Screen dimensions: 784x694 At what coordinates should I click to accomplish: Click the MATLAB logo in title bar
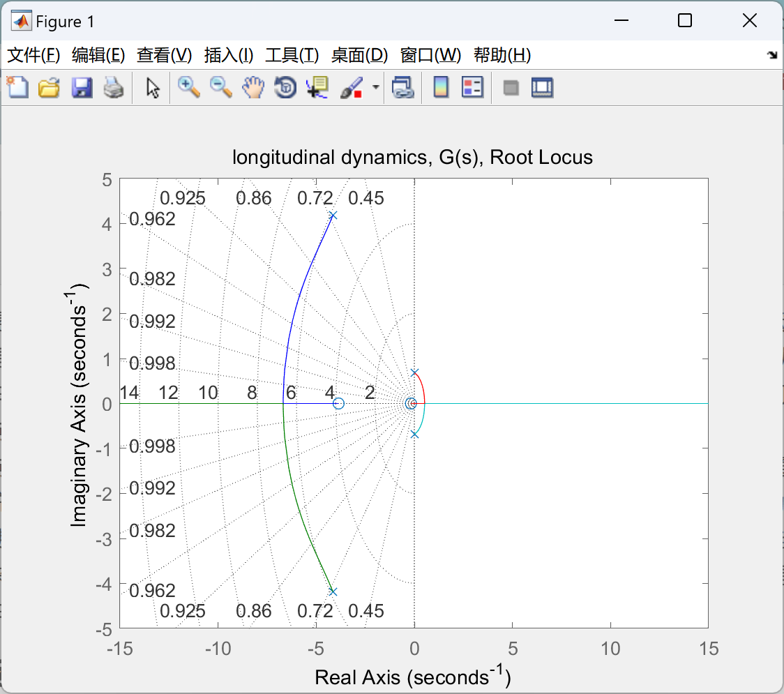pyautogui.click(x=21, y=21)
